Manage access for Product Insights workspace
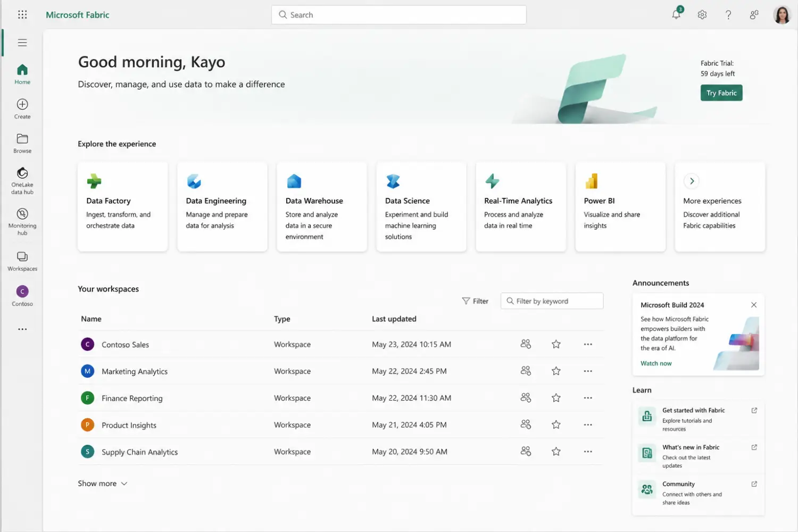The width and height of the screenshot is (798, 532). point(526,425)
